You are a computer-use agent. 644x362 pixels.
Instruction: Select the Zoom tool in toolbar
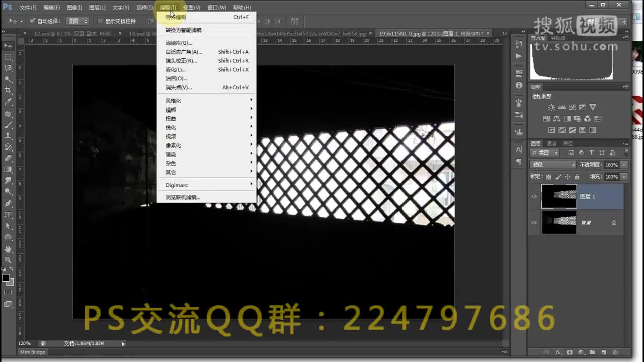click(8, 260)
